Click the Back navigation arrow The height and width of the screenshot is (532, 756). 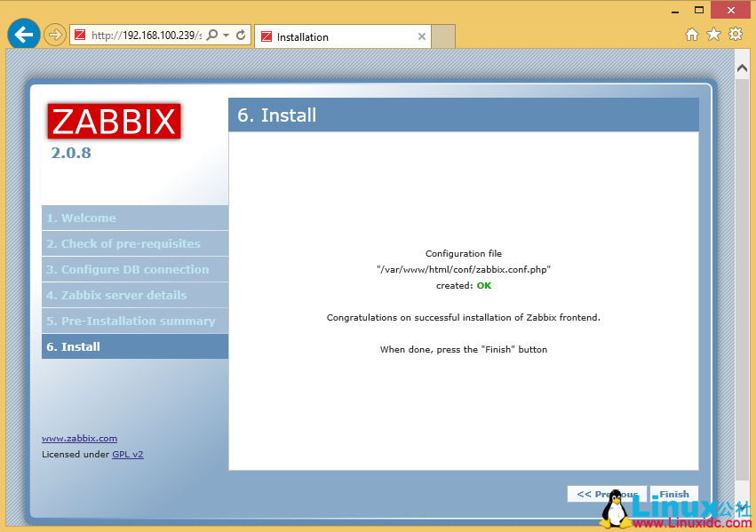coord(23,34)
